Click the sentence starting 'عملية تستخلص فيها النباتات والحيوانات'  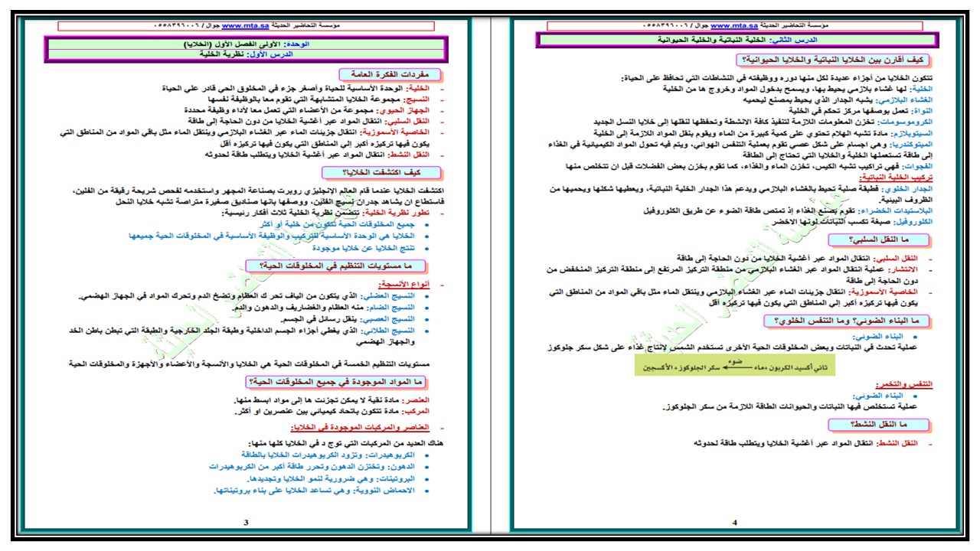click(791, 406)
